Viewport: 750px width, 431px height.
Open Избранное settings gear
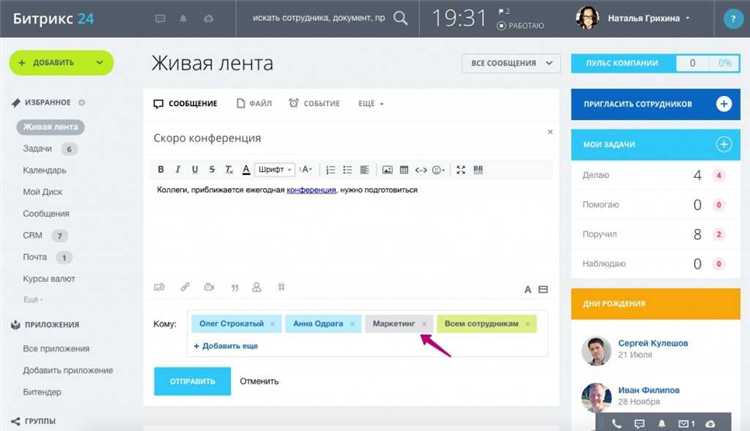pos(82,102)
